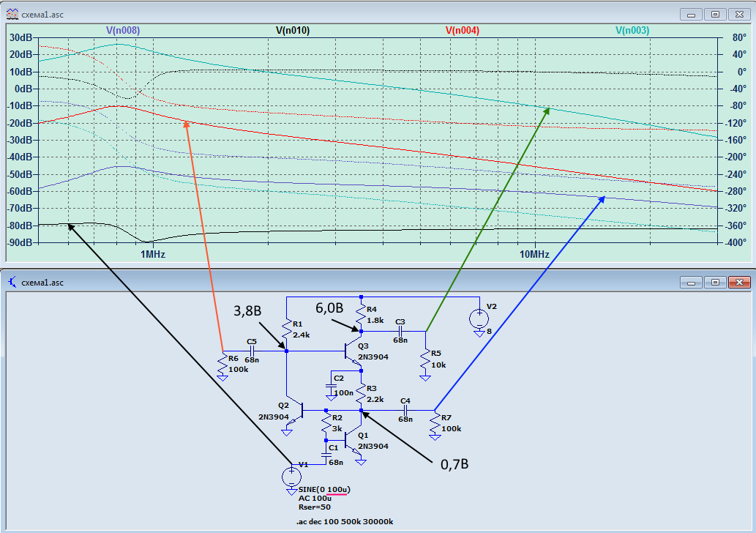This screenshot has width=756, height=533.
Task: Minimize the waveform plot window
Action: click(691, 15)
